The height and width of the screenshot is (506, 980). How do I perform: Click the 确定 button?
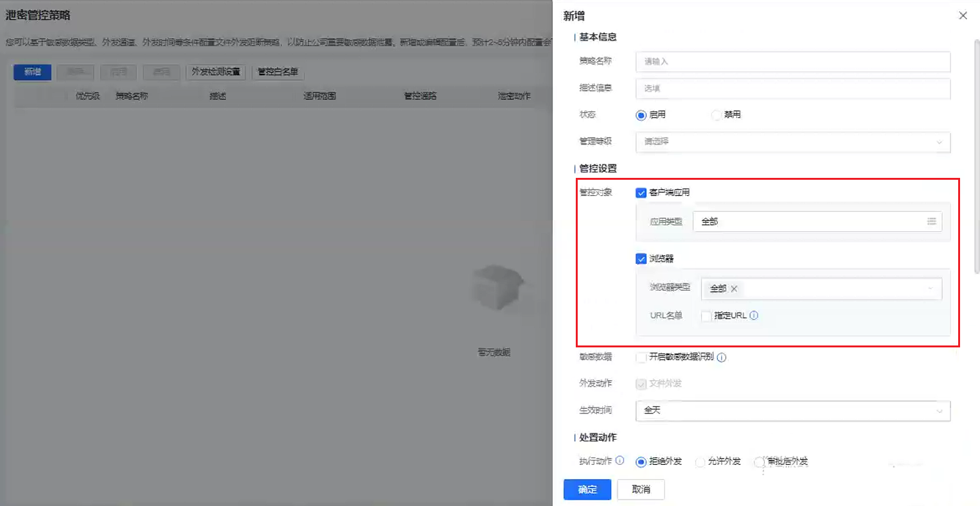[x=587, y=489]
